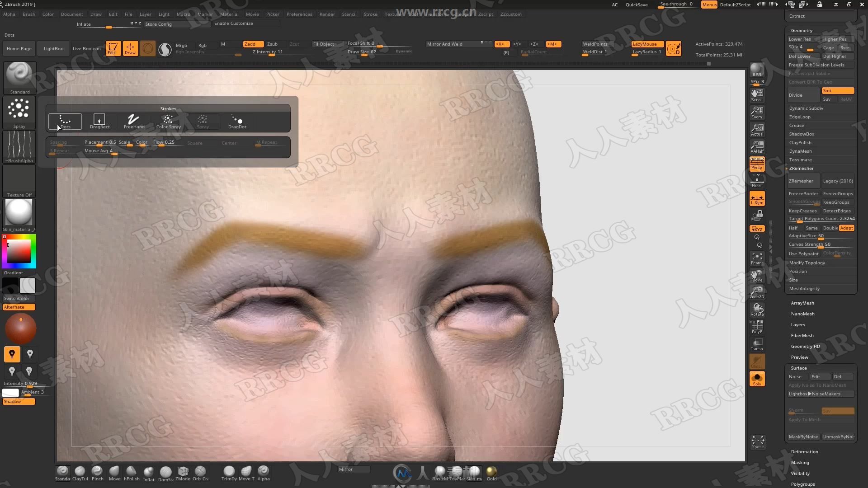Run a BPR render
Screen dimensions: 868x488
pyautogui.click(x=757, y=70)
